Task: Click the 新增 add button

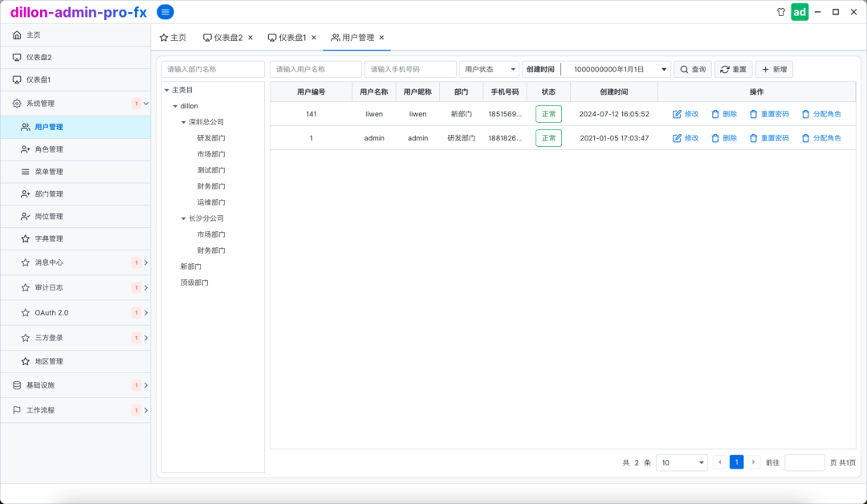Action: pyautogui.click(x=774, y=70)
